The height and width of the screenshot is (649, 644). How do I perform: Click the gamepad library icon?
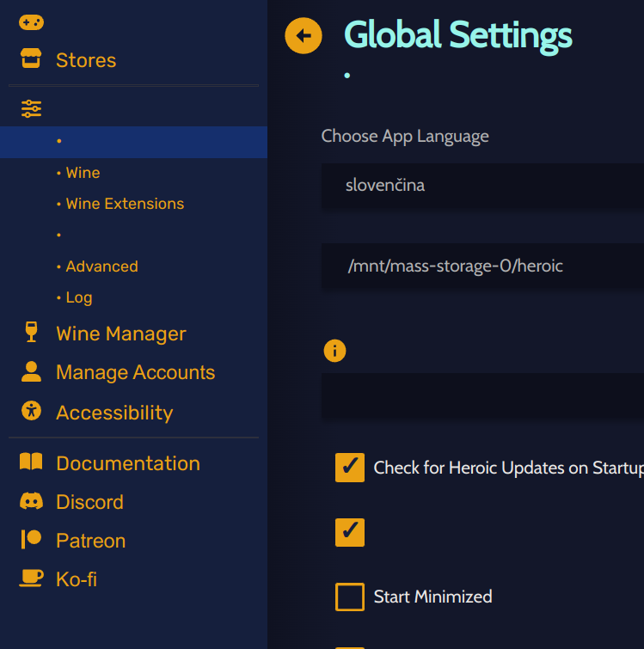click(31, 22)
